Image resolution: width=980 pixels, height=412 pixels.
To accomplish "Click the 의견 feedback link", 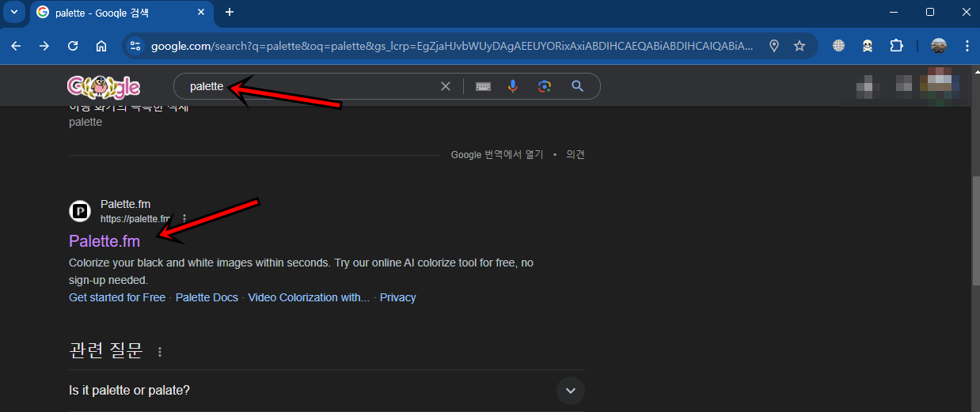I will 575,154.
